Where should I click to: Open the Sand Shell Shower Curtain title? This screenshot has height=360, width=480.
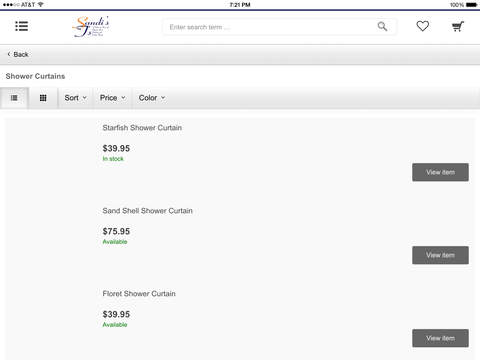148,211
